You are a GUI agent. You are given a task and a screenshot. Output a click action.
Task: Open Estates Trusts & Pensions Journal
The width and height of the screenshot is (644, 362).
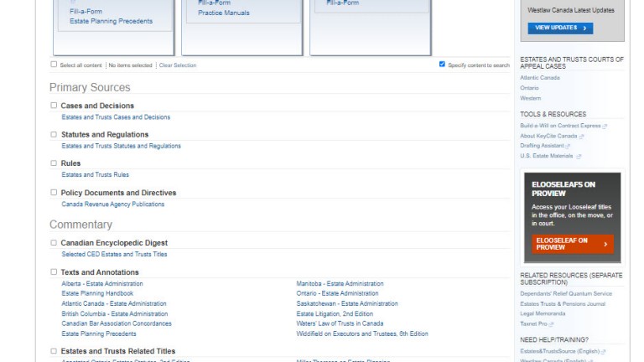[563, 303]
